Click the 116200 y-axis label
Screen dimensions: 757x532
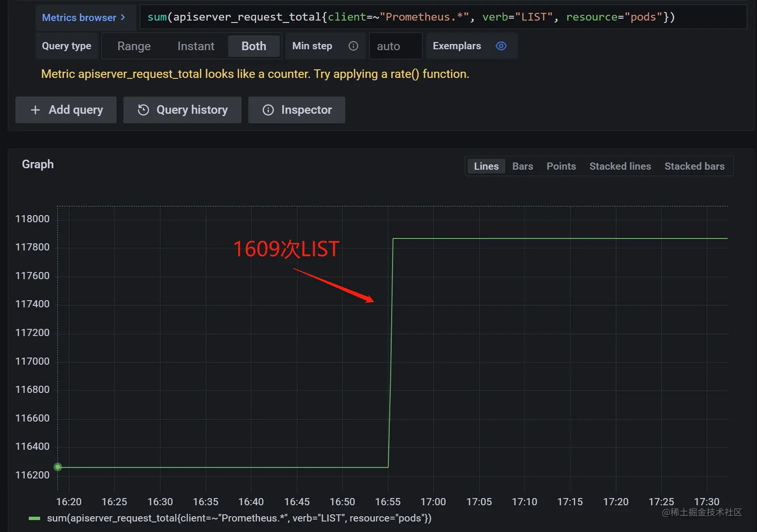(x=33, y=475)
